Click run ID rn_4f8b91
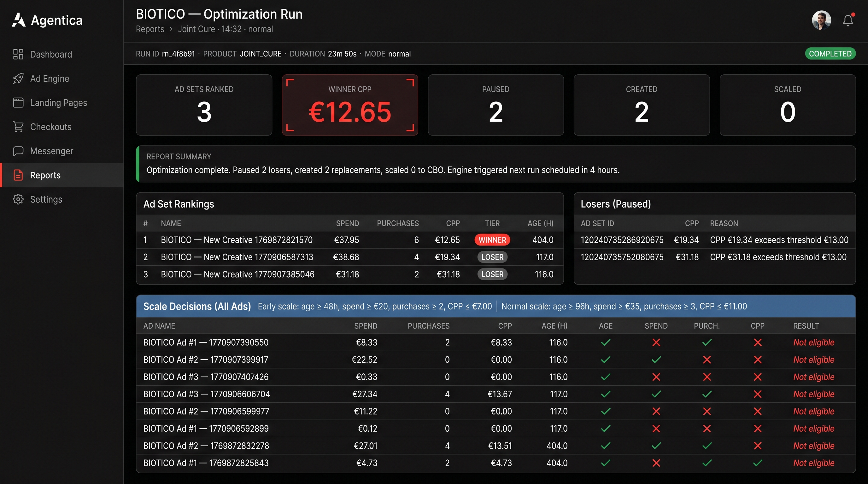Viewport: 868px width, 484px height. coord(178,54)
